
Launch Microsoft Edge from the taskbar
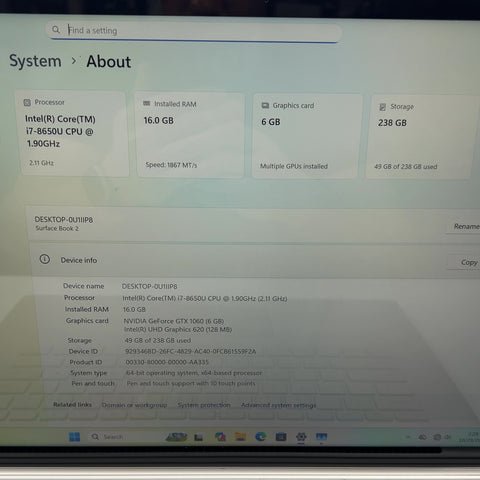pyautogui.click(x=261, y=437)
